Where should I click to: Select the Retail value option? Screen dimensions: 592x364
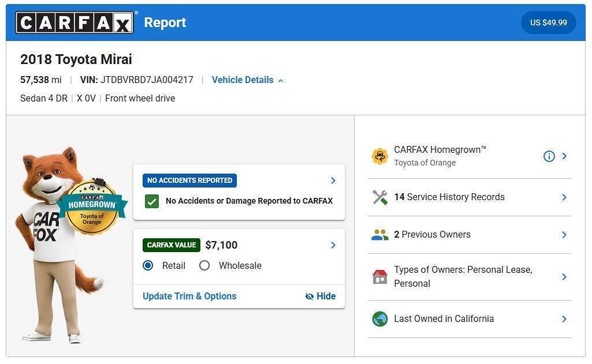[x=148, y=265]
